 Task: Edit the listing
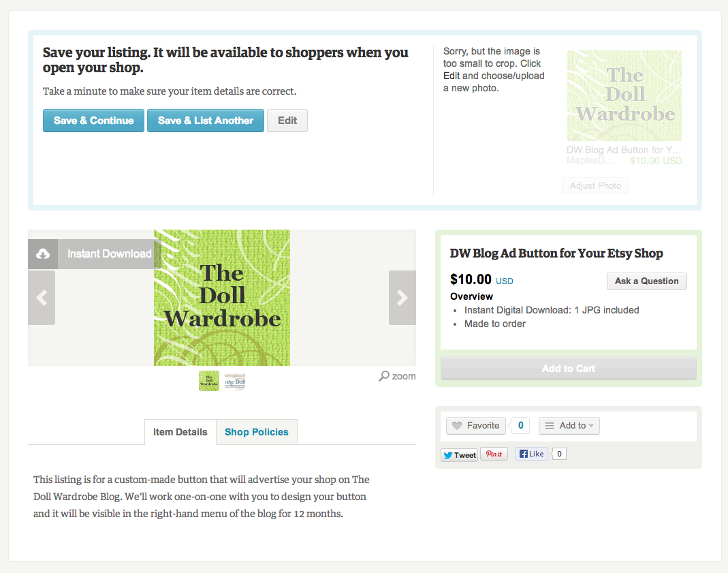click(x=287, y=121)
